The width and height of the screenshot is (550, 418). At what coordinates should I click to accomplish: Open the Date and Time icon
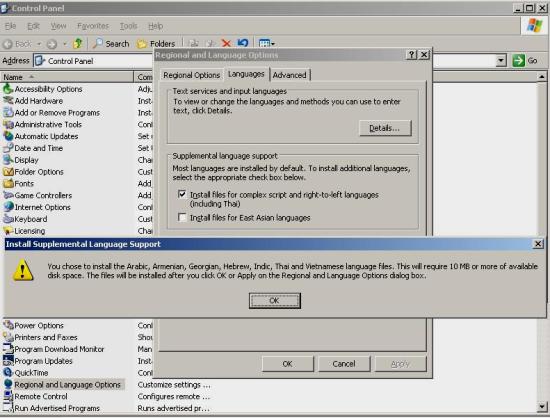(8, 148)
